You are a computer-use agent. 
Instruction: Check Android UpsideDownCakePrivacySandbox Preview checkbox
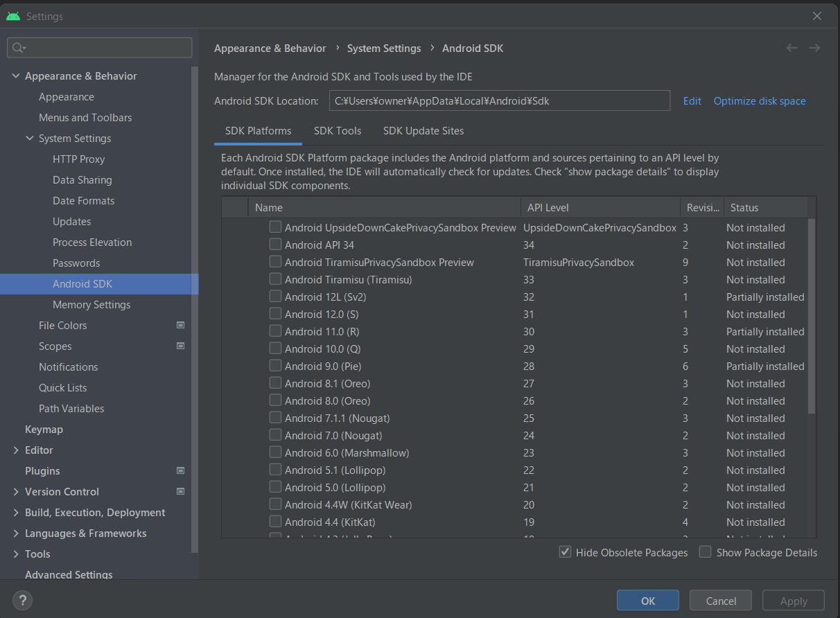(275, 227)
